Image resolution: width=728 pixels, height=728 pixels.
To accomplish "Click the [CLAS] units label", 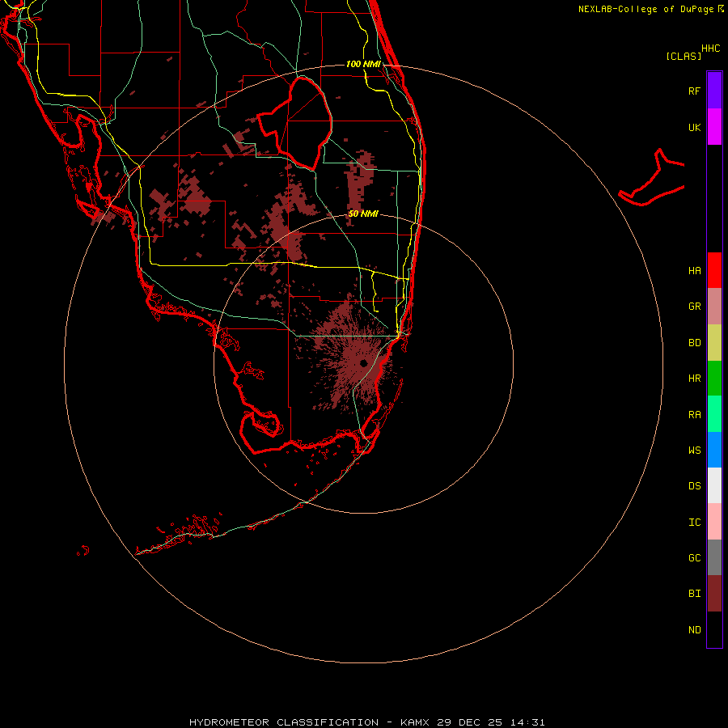I will point(684,56).
